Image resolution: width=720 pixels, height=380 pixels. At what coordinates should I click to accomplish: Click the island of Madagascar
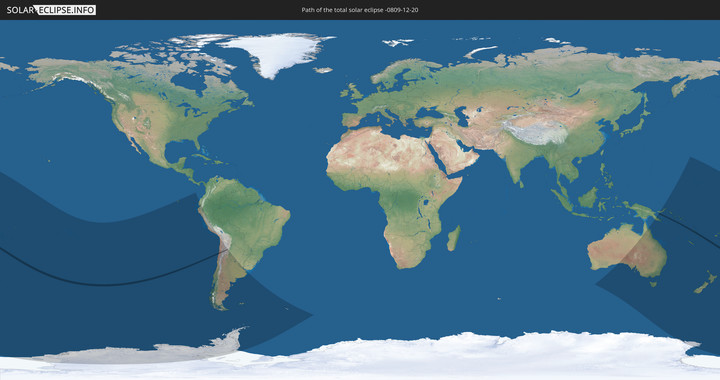tap(454, 238)
